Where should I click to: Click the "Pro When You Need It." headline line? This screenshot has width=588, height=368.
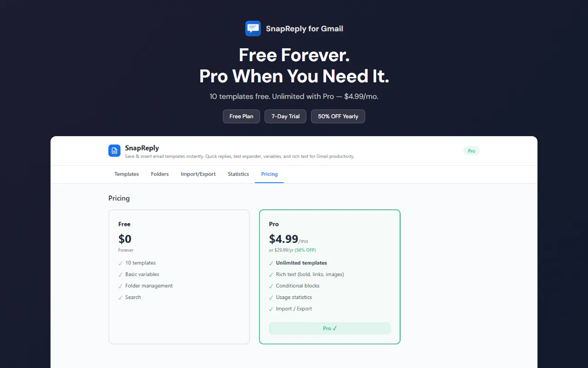coord(294,76)
